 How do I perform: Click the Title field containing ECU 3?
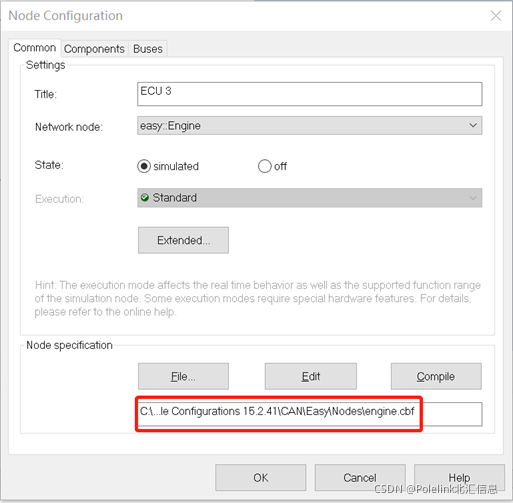pyautogui.click(x=309, y=94)
